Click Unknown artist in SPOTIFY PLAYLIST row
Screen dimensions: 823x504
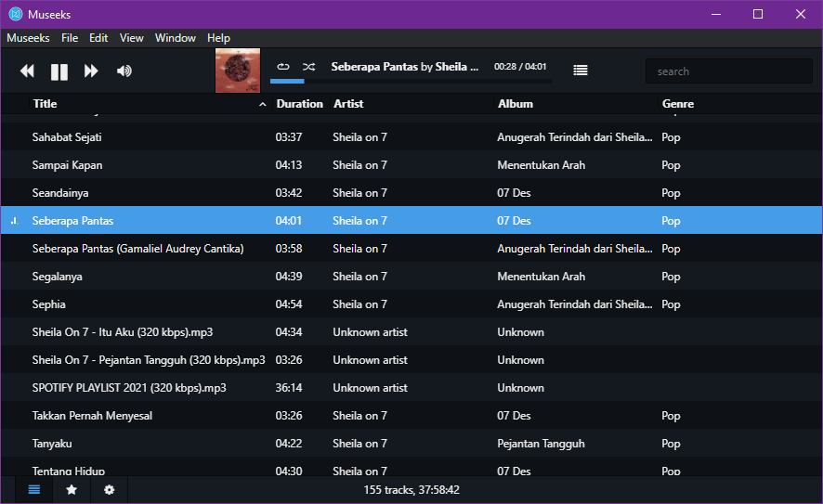[370, 388]
